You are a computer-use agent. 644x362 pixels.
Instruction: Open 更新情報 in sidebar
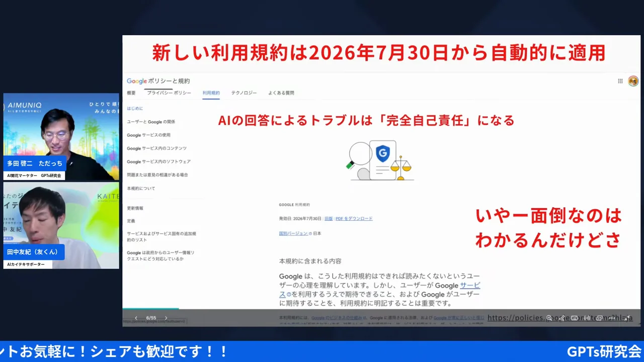(x=135, y=208)
